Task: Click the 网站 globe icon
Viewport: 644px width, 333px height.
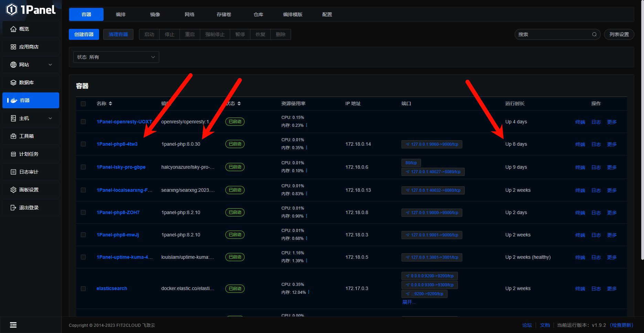Action: tap(13, 65)
